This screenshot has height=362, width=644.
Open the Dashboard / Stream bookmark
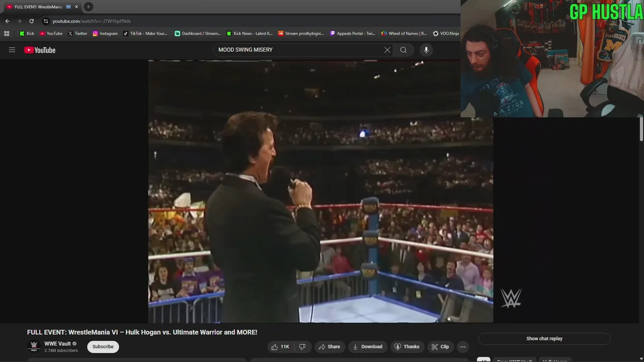pyautogui.click(x=197, y=34)
